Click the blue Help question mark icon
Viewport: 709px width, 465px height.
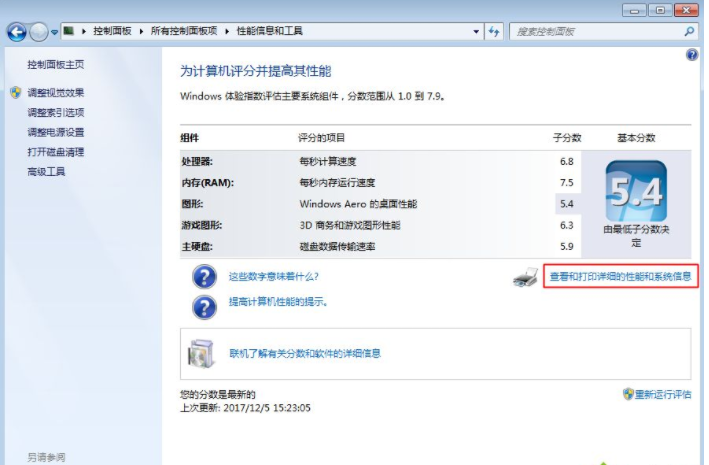(691, 55)
